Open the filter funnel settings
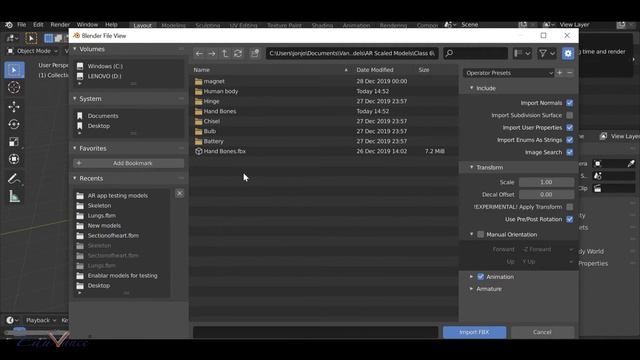The height and width of the screenshot is (360, 640). click(547, 53)
